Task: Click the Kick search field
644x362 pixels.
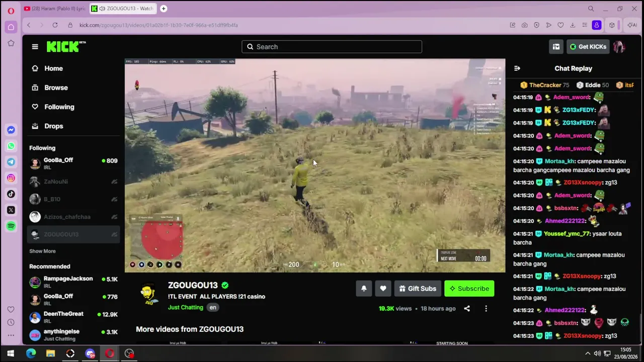Action: 332,47
